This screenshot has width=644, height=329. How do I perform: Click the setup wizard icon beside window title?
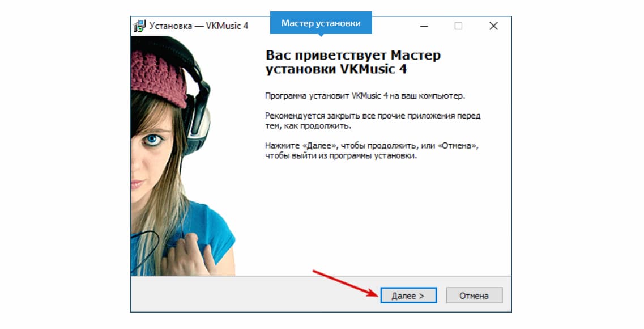click(x=139, y=25)
